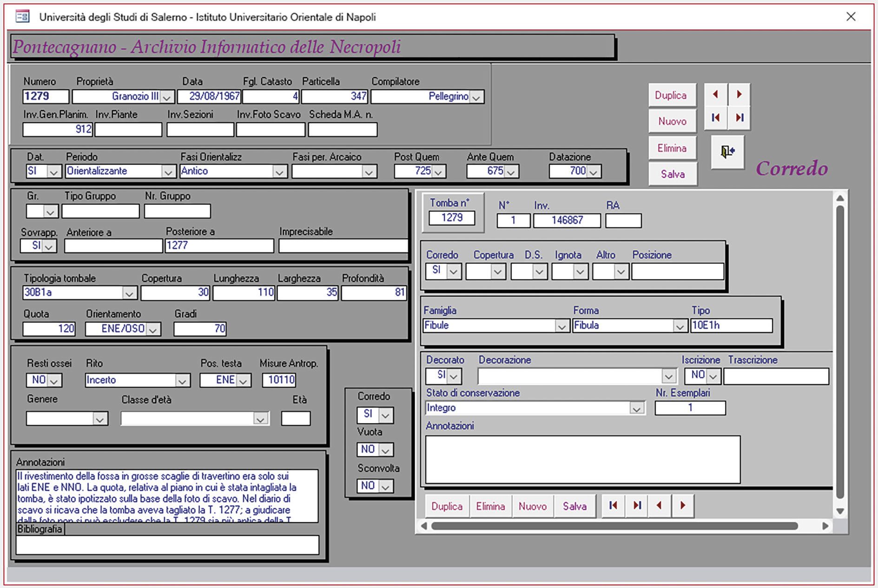Open the Periodo dropdown
The width and height of the screenshot is (878, 588).
tap(168, 172)
